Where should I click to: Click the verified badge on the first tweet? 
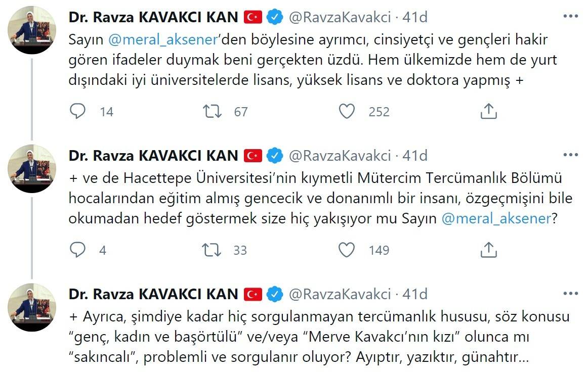275,17
